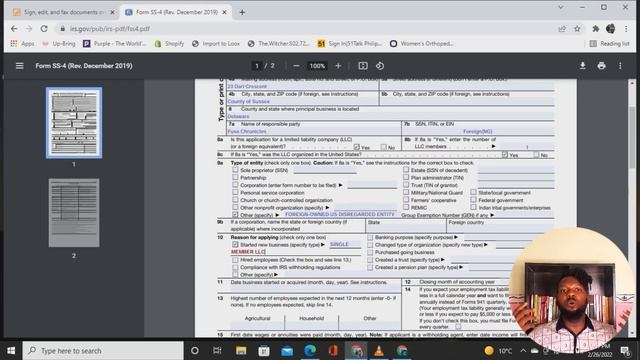Launch Microsoft Edge from the taskbar

(310, 351)
